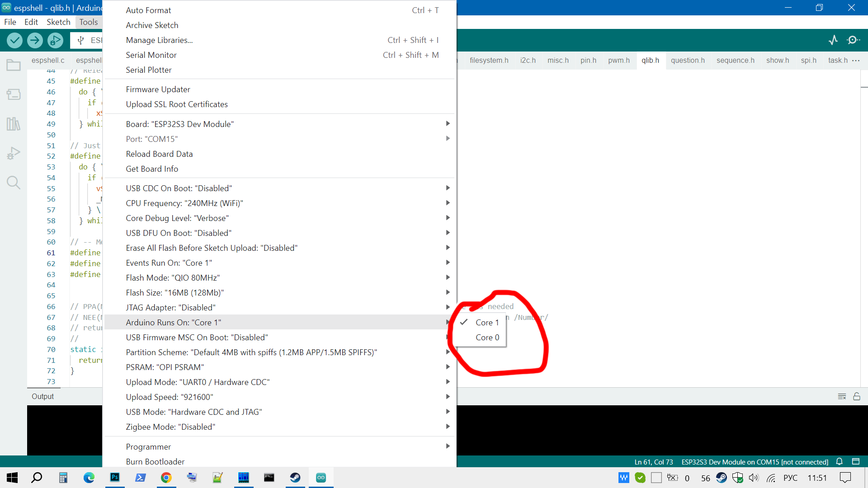The width and height of the screenshot is (868, 488).
Task: Open the File menu
Action: (10, 22)
